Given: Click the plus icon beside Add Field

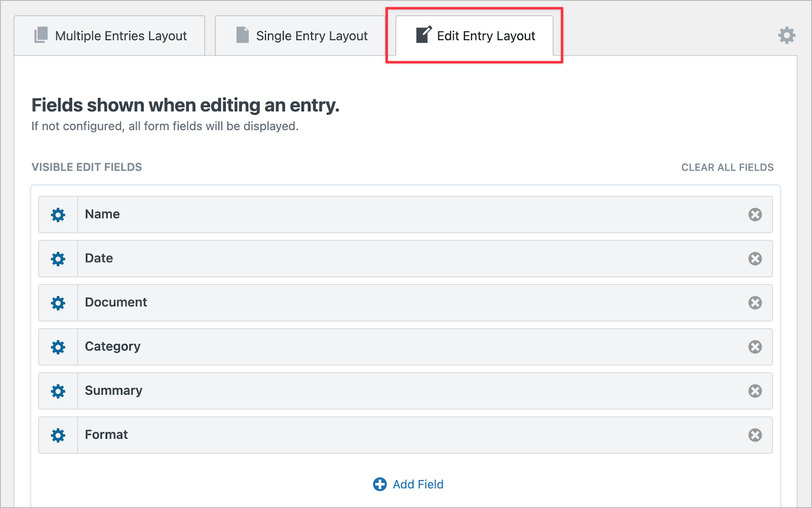Looking at the screenshot, I should [380, 484].
